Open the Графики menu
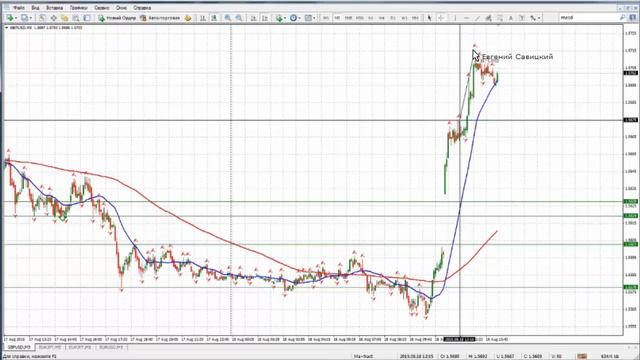This screenshot has width=640, height=360. [78, 8]
